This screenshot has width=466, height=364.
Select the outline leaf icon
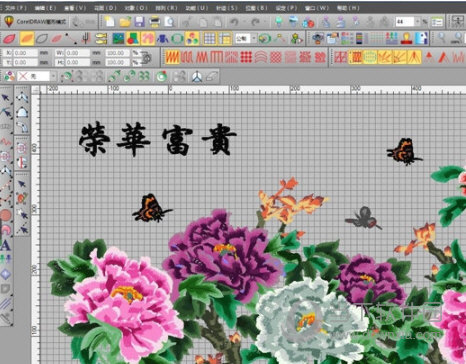click(42, 38)
